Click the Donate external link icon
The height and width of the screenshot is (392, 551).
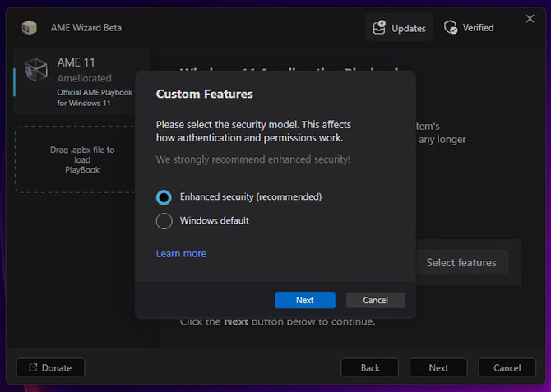tap(33, 367)
